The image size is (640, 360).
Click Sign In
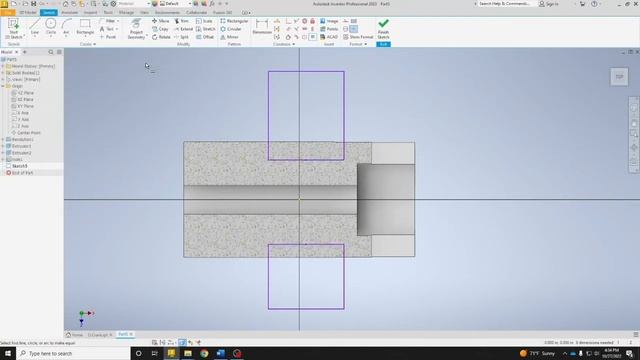click(x=549, y=4)
